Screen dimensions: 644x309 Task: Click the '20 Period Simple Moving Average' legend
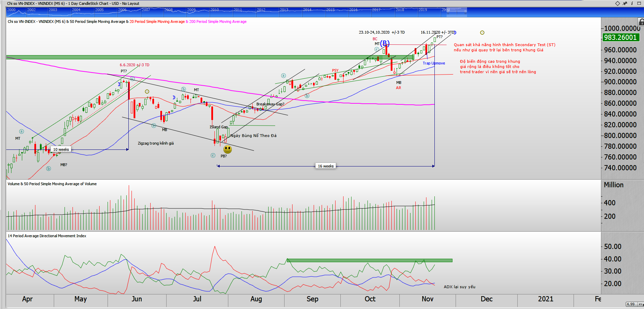click(157, 22)
